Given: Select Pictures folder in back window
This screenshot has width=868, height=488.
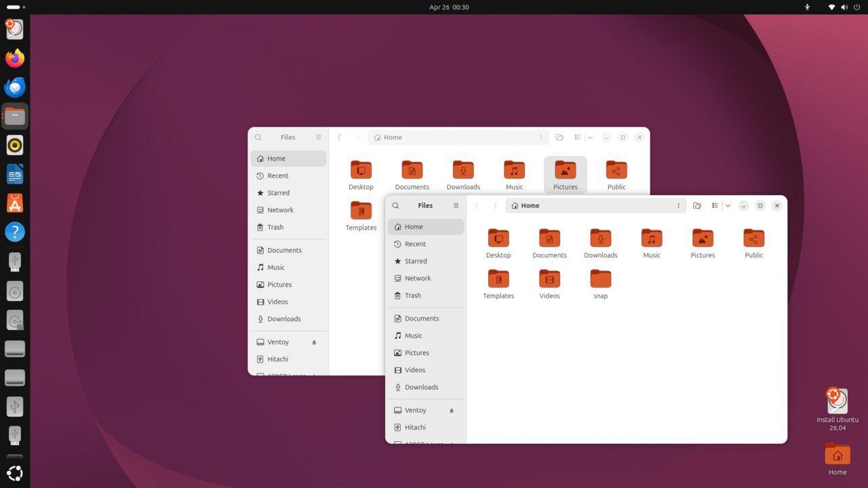Looking at the screenshot, I should [566, 175].
